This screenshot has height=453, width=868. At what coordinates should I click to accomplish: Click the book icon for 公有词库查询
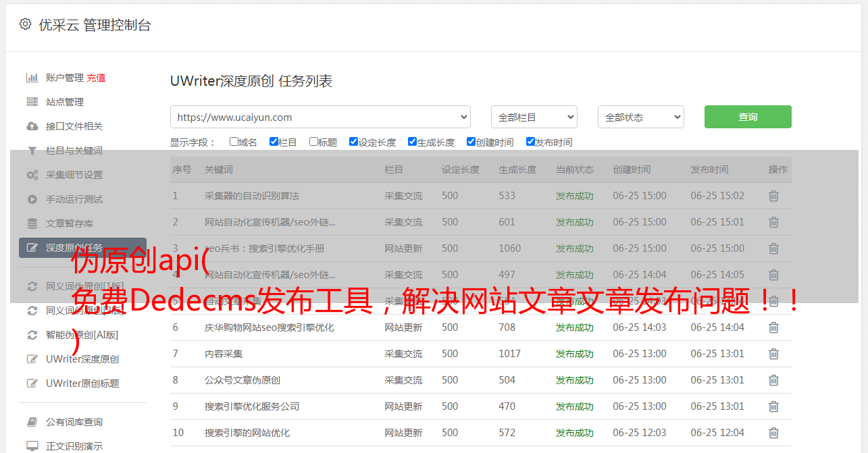click(x=32, y=422)
